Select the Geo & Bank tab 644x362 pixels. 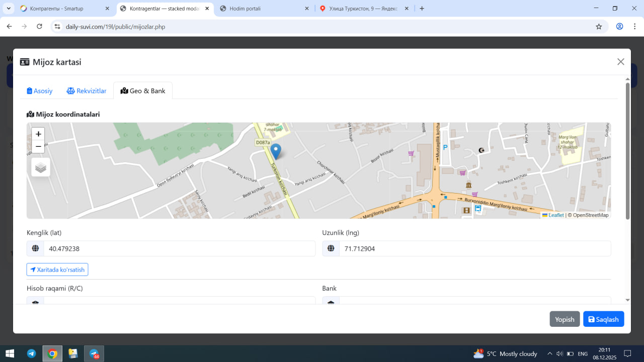click(143, 91)
